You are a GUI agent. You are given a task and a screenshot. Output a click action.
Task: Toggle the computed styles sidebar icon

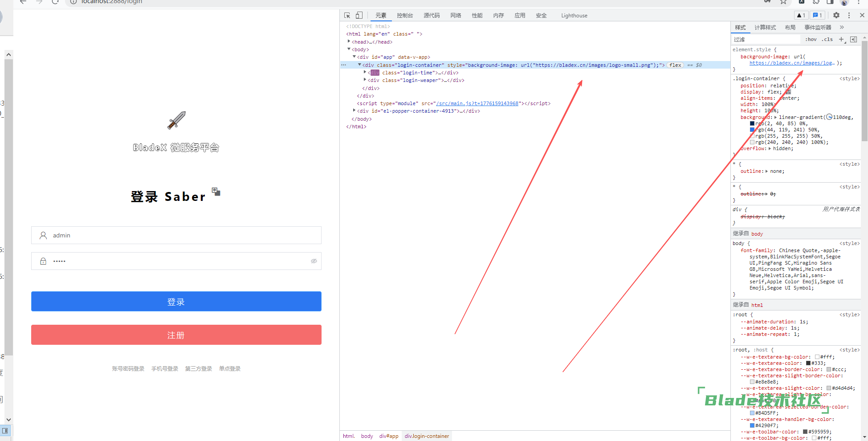[x=853, y=39]
